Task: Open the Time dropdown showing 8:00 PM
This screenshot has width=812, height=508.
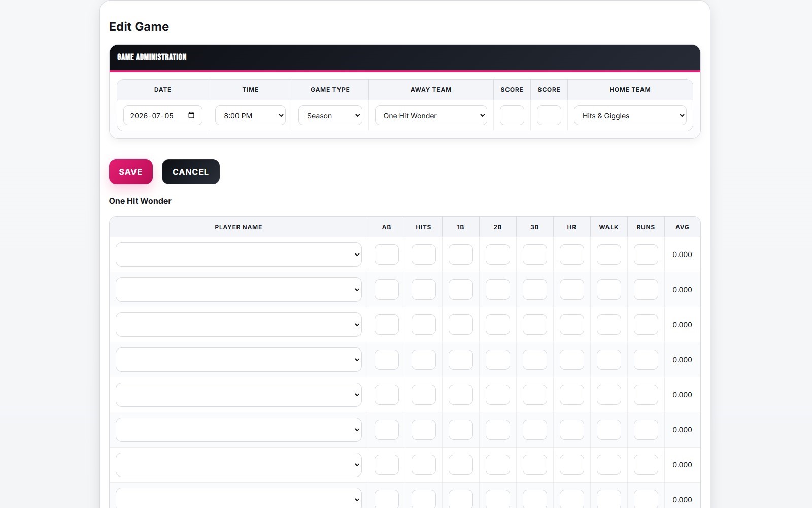Action: click(250, 115)
